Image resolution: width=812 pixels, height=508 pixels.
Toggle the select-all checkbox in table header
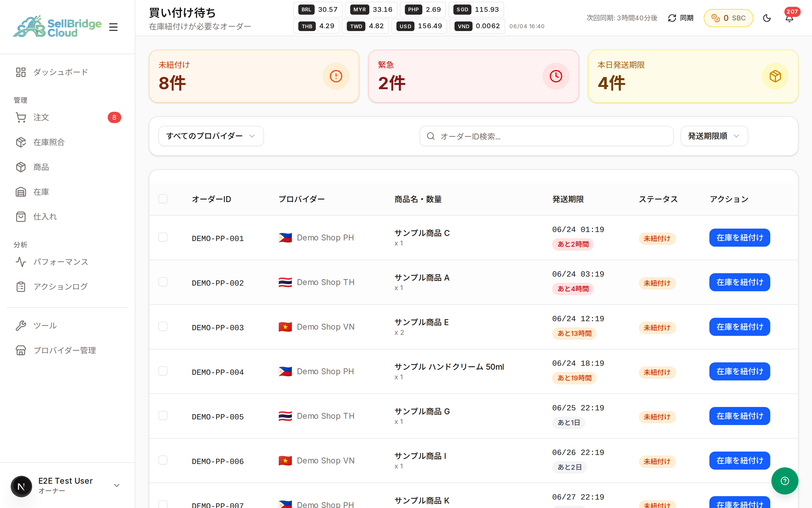163,199
